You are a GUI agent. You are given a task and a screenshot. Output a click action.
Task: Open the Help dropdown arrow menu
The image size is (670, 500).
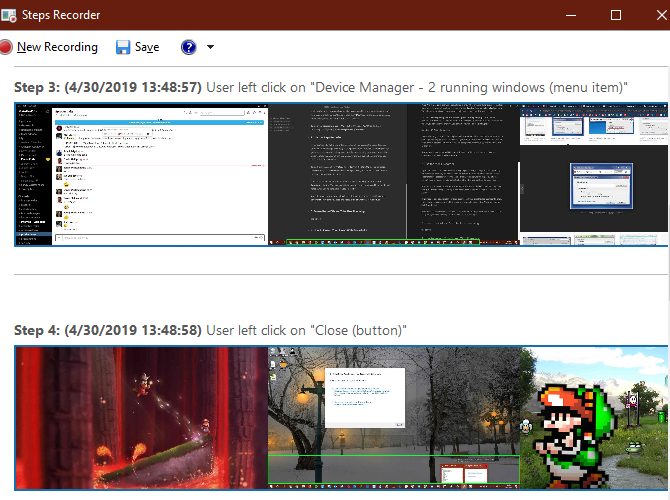[x=210, y=47]
